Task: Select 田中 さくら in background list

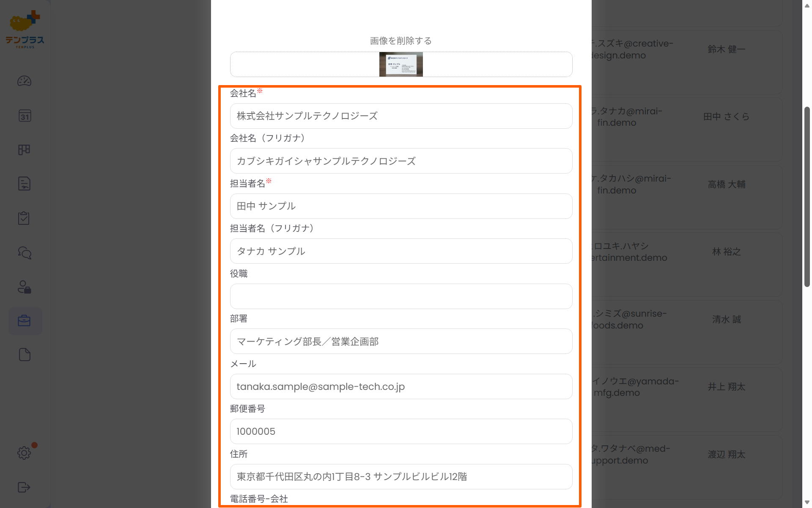Action: 726,116
